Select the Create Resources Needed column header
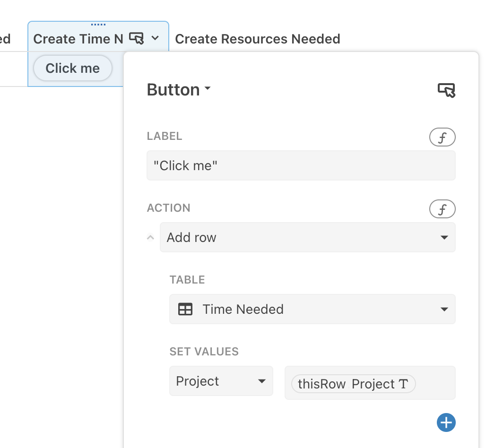486x448 pixels. click(257, 39)
